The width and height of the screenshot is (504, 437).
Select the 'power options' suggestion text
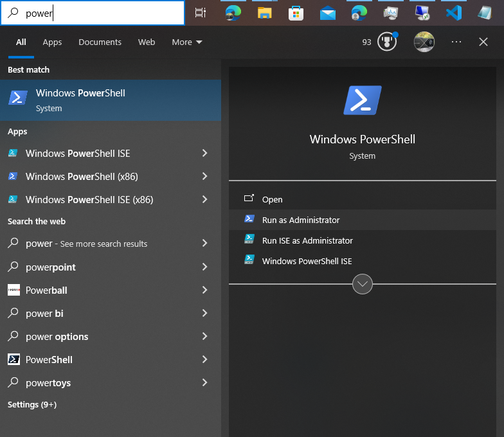(57, 337)
